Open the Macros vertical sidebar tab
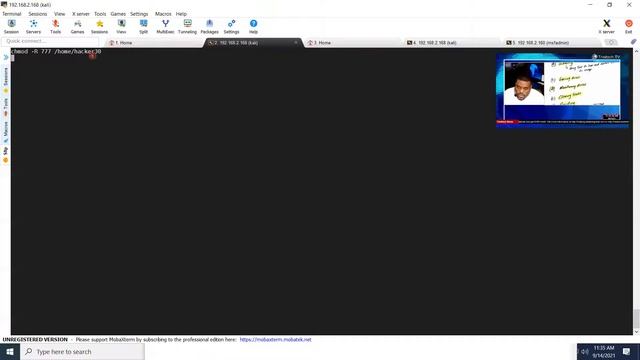This screenshot has height=360, width=640. tap(6, 132)
